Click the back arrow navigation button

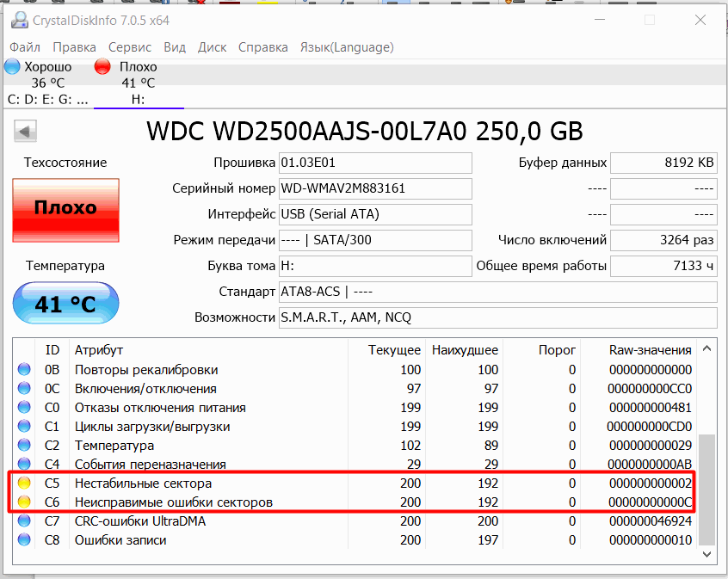click(x=25, y=130)
